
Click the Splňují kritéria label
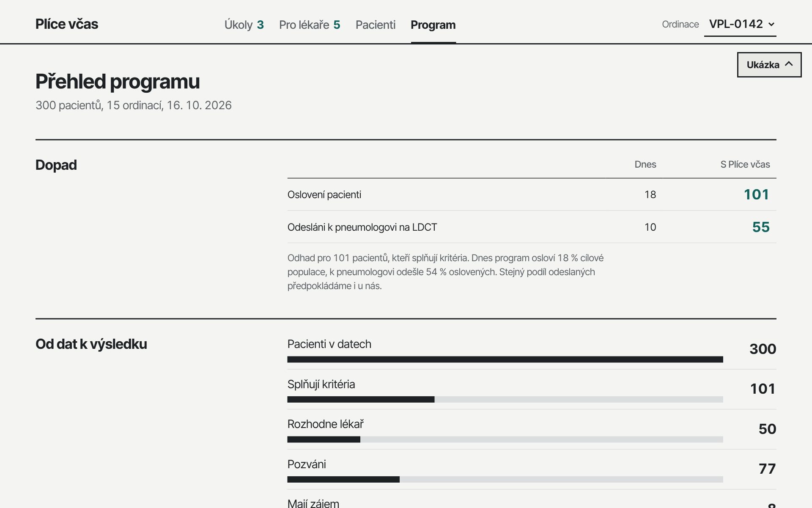(321, 384)
